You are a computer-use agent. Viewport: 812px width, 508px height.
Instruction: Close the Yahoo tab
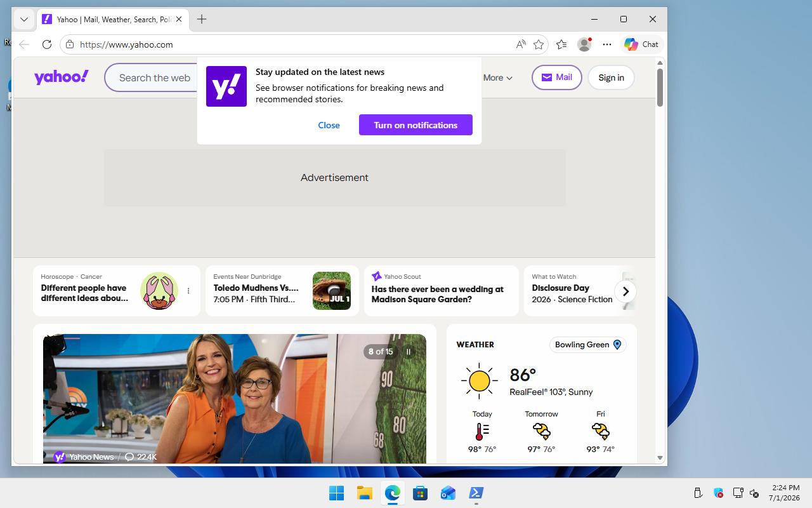click(179, 19)
